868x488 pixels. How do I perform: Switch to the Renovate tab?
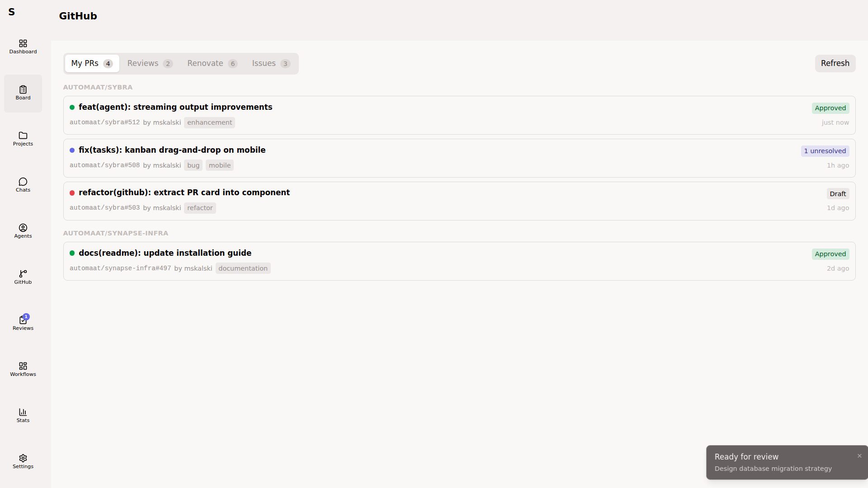tap(212, 63)
